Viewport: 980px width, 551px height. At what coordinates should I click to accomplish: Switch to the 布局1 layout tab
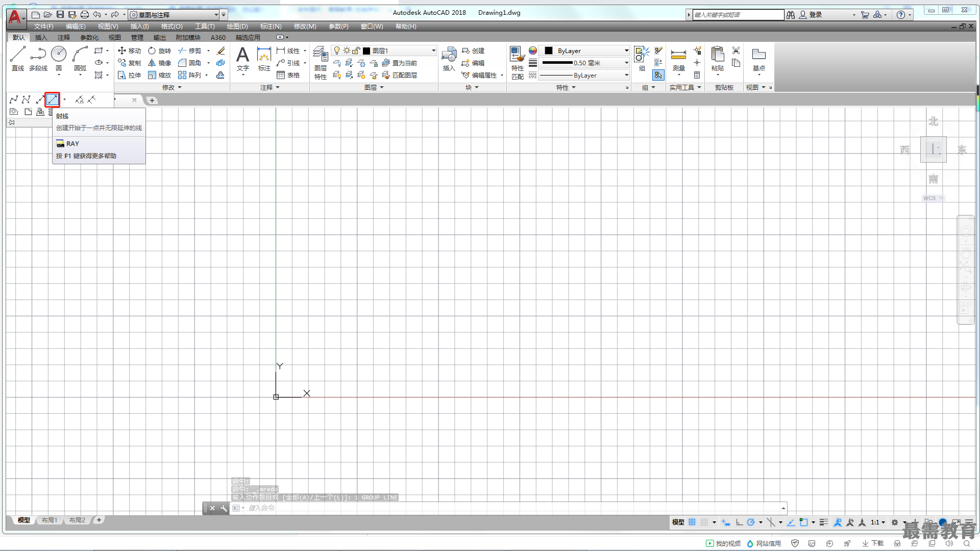point(50,520)
